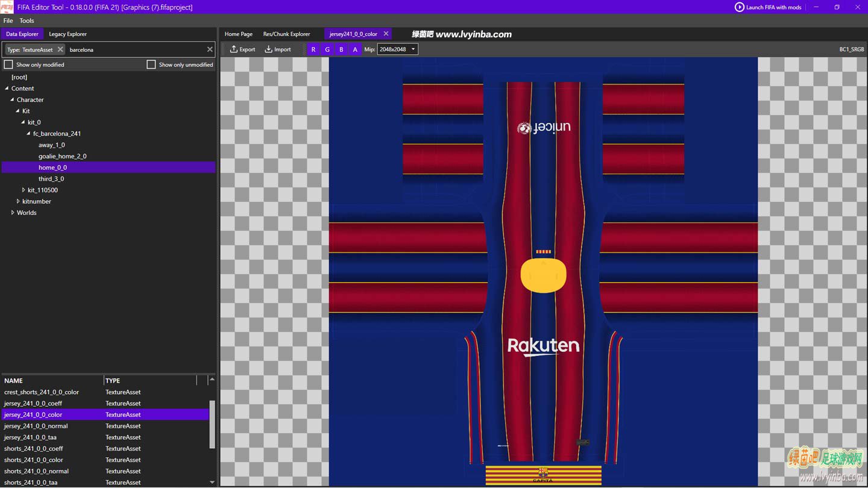
Task: Click the asset list scrollbar thumb
Action: click(x=212, y=424)
